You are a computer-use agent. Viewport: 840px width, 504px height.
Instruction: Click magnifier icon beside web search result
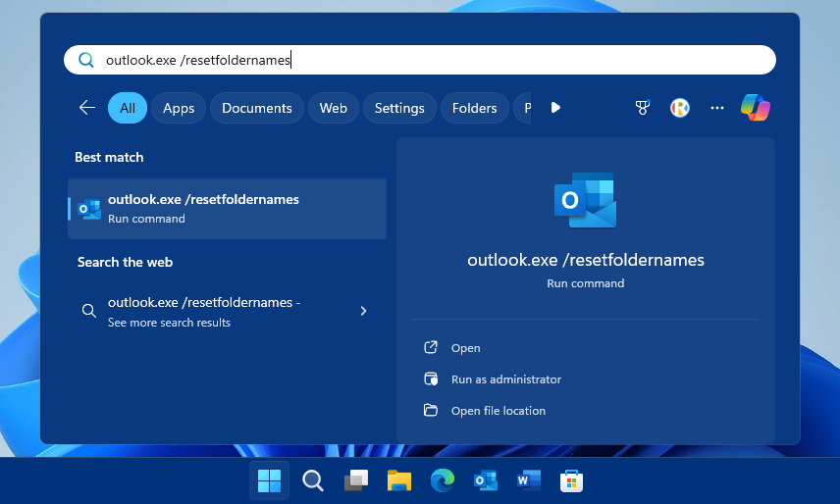(89, 311)
